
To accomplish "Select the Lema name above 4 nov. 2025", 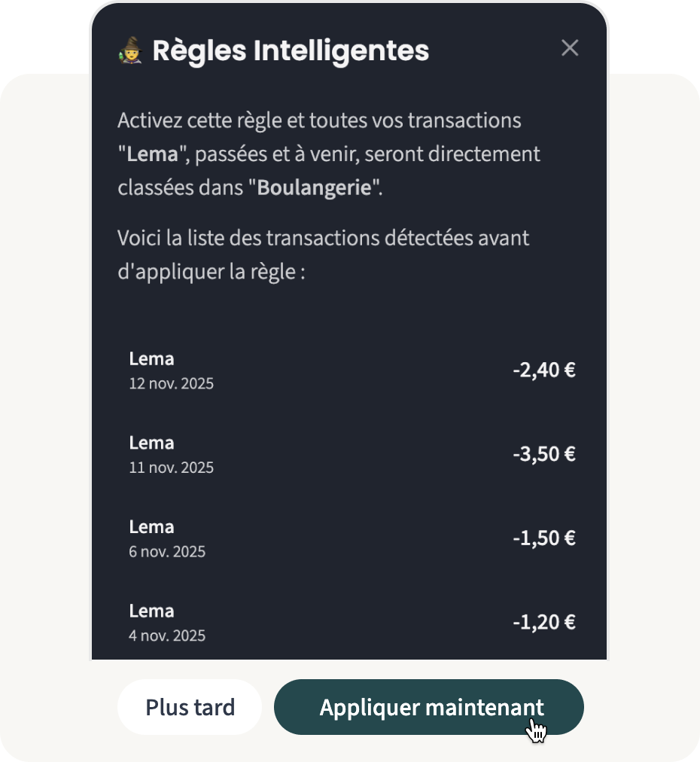I will [151, 611].
